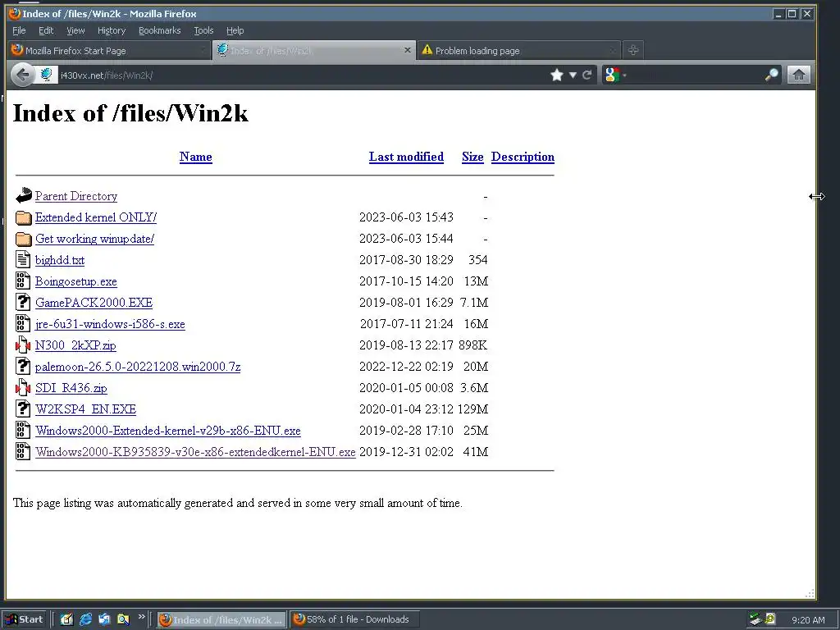Launch Outlook Express from Quick Launch

[x=104, y=619]
